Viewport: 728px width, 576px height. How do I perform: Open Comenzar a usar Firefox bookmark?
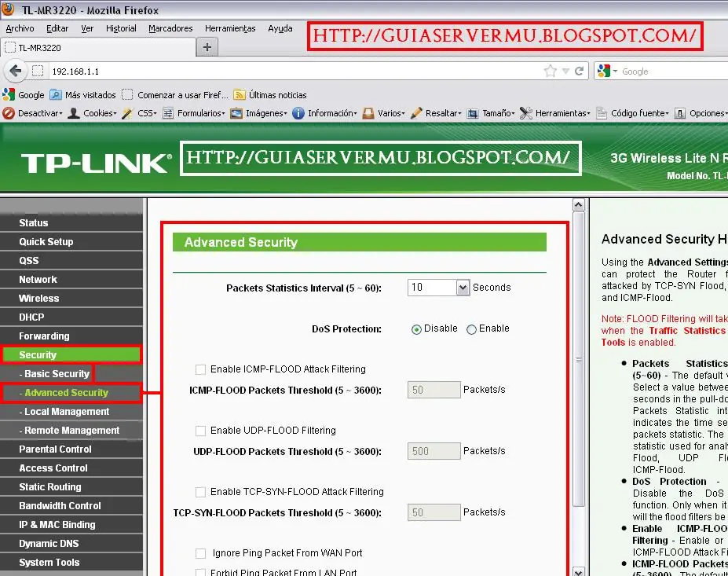176,95
